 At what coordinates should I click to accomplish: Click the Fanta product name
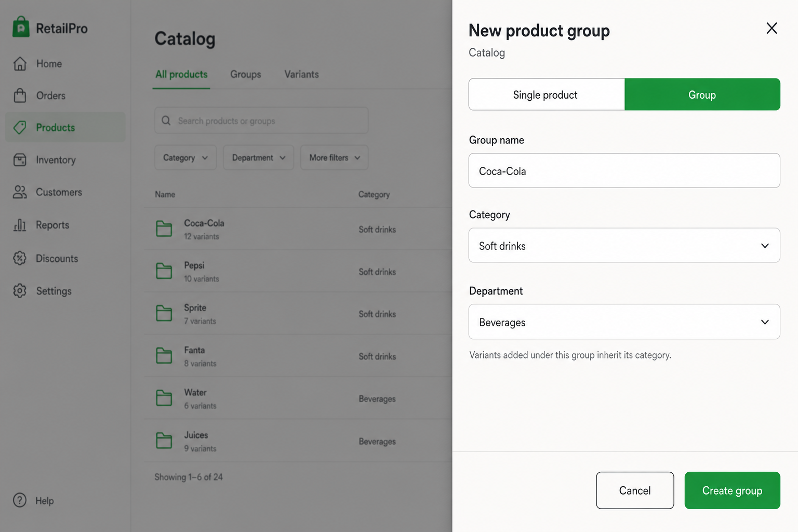(194, 350)
